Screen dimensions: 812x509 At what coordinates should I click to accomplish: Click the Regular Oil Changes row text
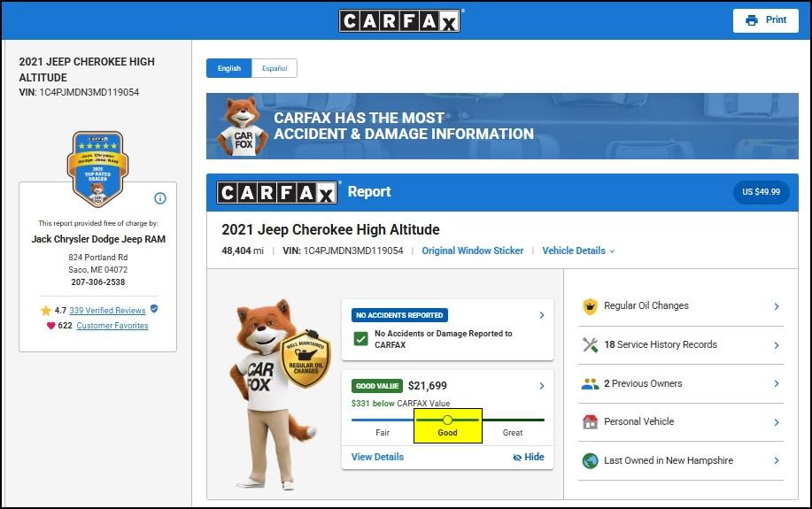point(646,306)
